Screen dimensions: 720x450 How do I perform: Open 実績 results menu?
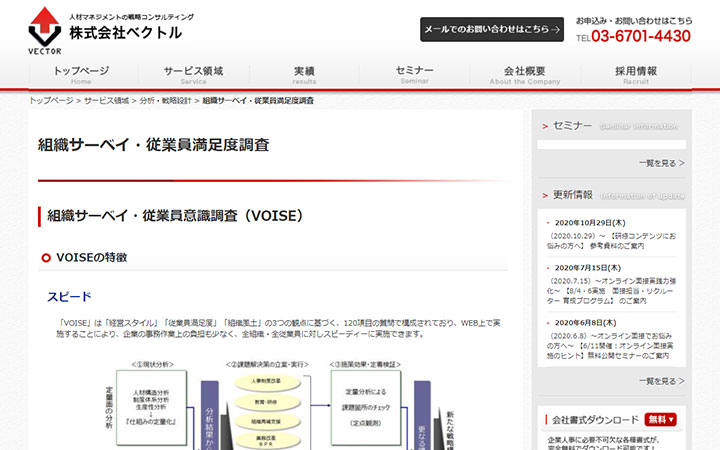pos(304,75)
